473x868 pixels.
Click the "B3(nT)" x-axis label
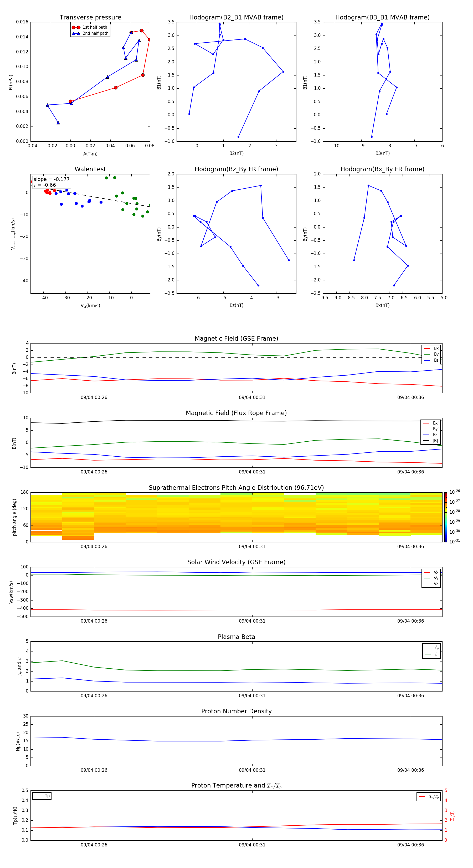(x=382, y=153)
